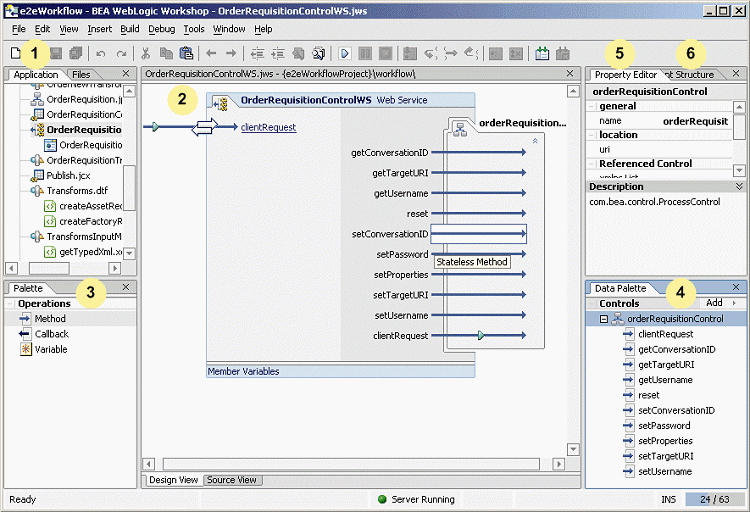Close the Data Palette panel
The width and height of the screenshot is (750, 512).
click(736, 287)
